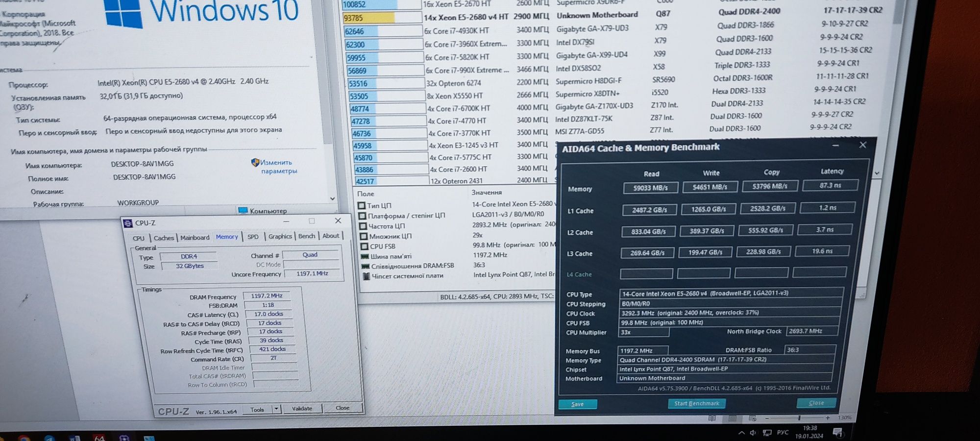Click the zoom out minus icon in Word
This screenshot has height=441, width=980.
tap(767, 418)
